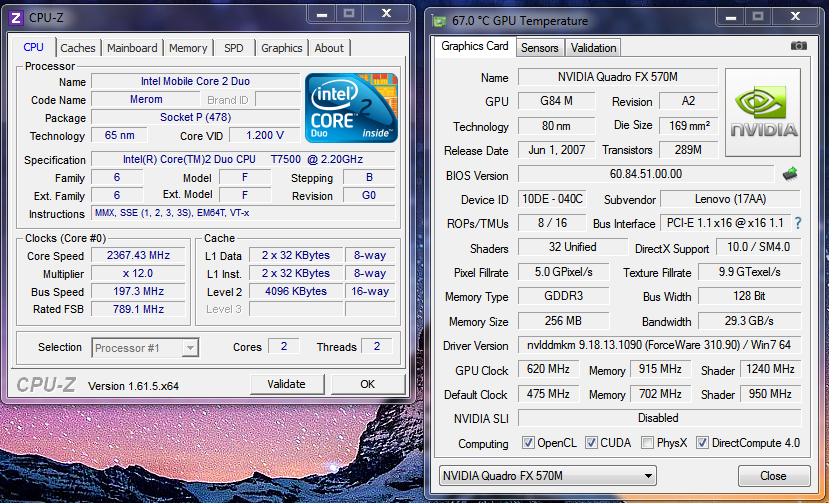Image resolution: width=829 pixels, height=503 pixels.
Task: Click the Instructions field listing MMX, SSE
Action: click(243, 213)
